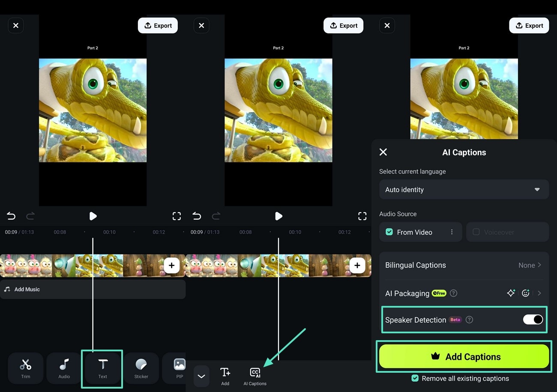This screenshot has height=392, width=557.
Task: Click the 00:08 mark on left timeline ruler
Action: click(60, 232)
